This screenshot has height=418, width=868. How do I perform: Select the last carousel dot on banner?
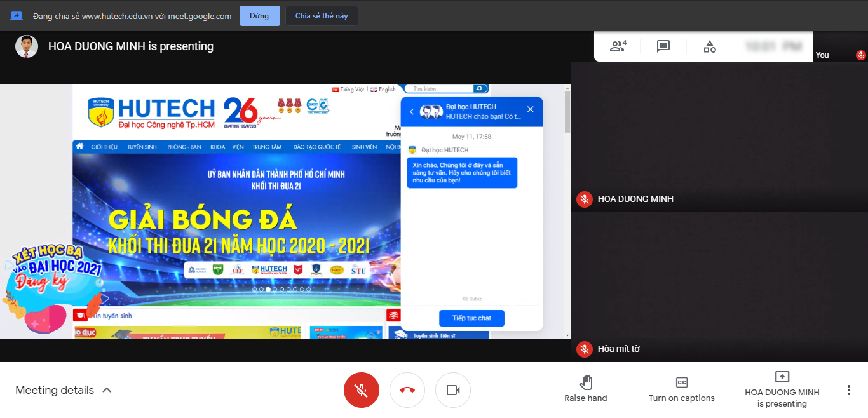(x=309, y=289)
